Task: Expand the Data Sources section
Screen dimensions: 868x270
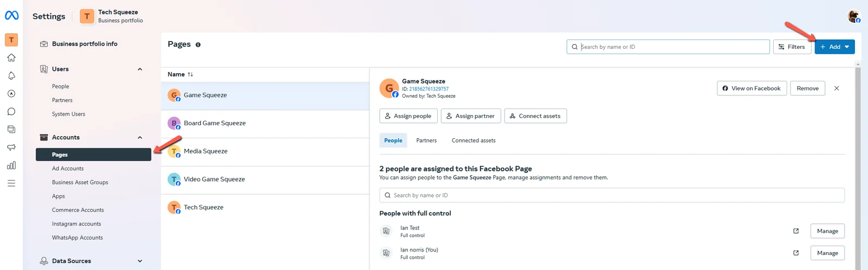Action: coord(140,261)
